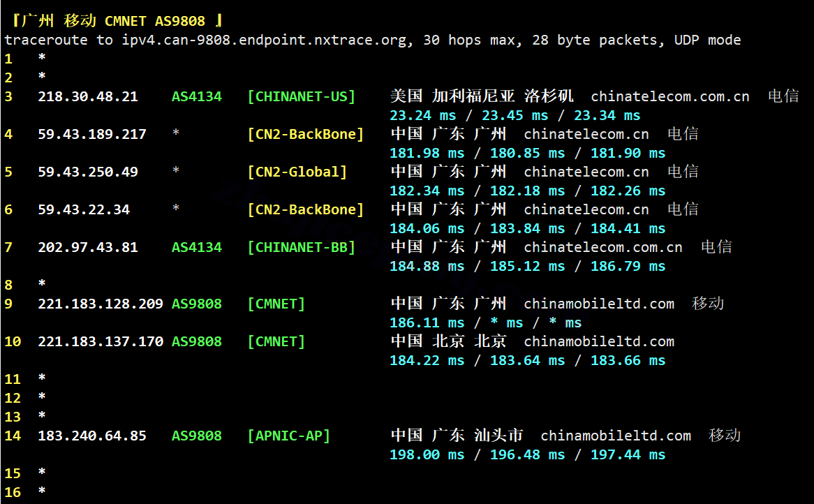The height and width of the screenshot is (504, 814).
Task: Select the [APNIC-AP] tag
Action: 288,436
